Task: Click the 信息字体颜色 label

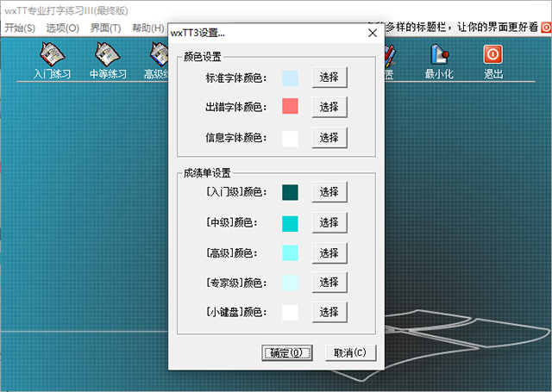Action: [x=235, y=138]
